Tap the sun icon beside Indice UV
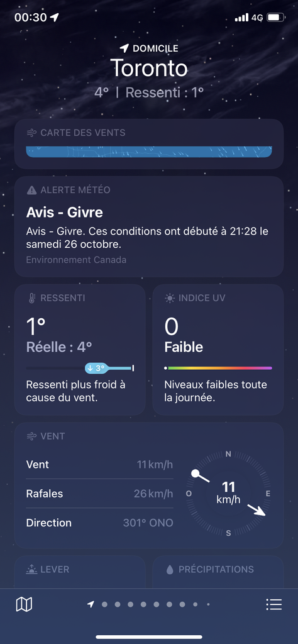This screenshot has height=644, width=298. (x=170, y=298)
